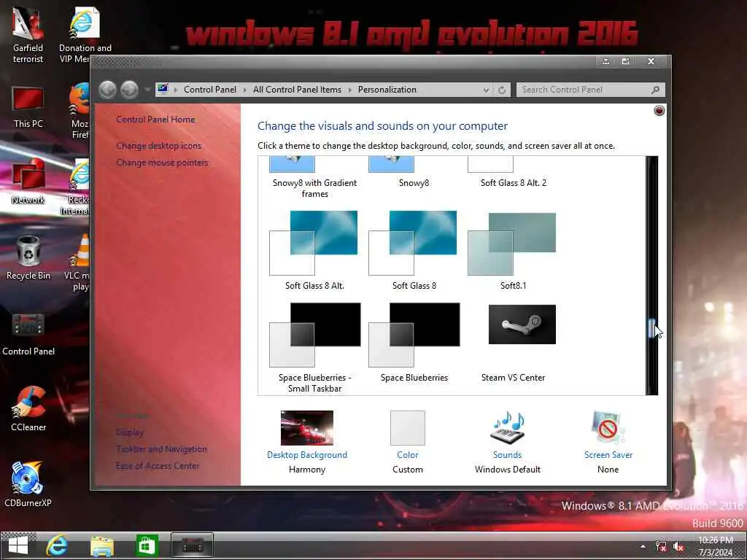Select the This PC desktop icon
The height and width of the screenshot is (560, 747).
28,108
